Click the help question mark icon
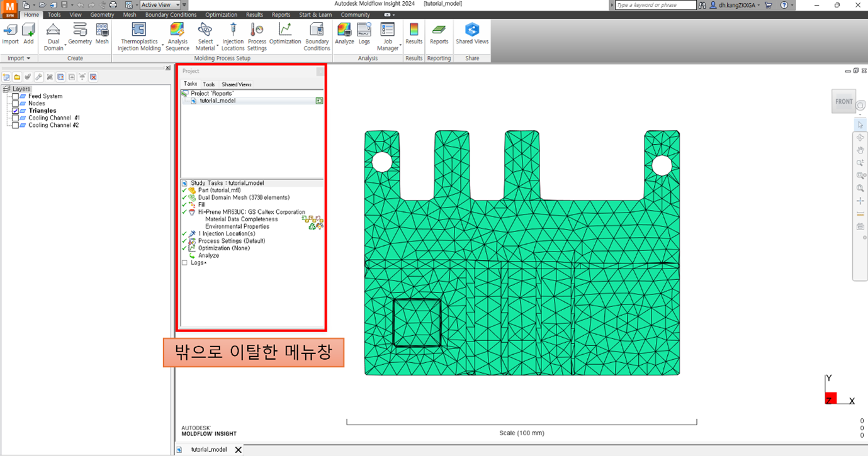This screenshot has width=868, height=456. tap(784, 5)
